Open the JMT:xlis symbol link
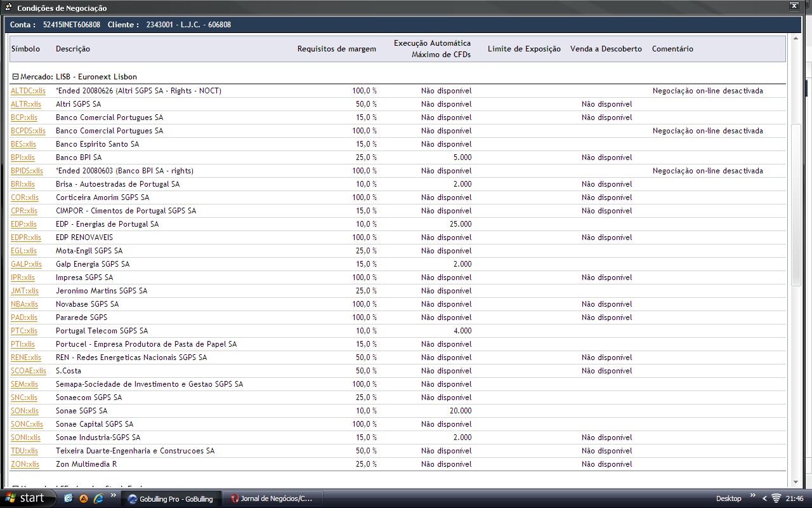Screen dimensions: 812x508 (25, 291)
